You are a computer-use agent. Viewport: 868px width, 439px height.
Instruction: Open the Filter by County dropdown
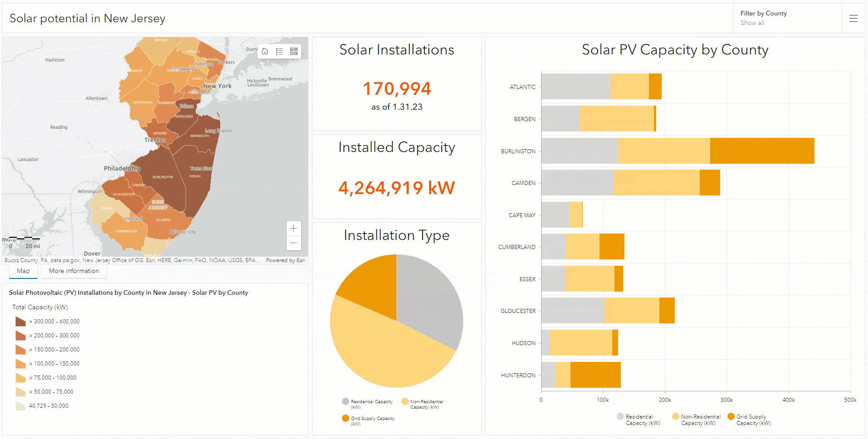click(787, 18)
